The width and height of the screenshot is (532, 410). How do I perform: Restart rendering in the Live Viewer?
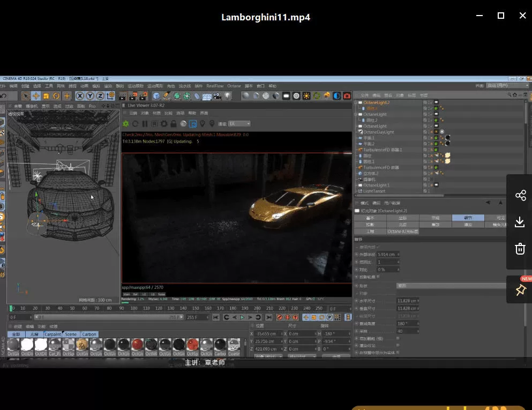136,123
